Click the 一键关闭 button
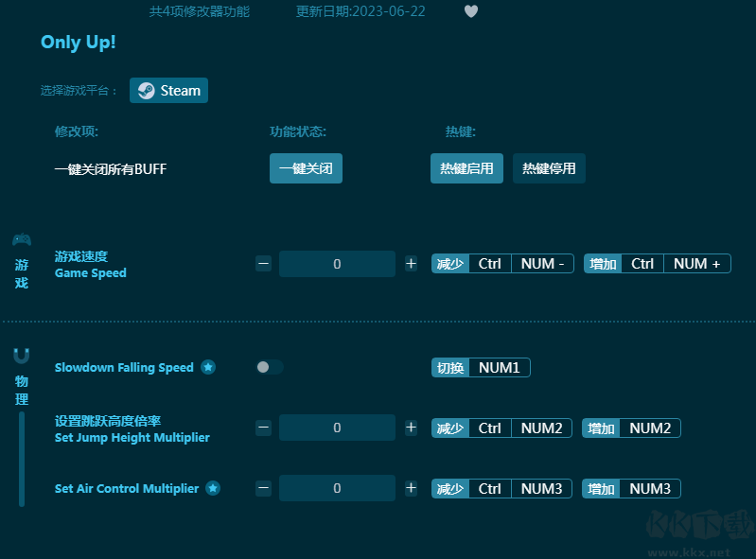Screen dimensions: 756x559 (306, 168)
